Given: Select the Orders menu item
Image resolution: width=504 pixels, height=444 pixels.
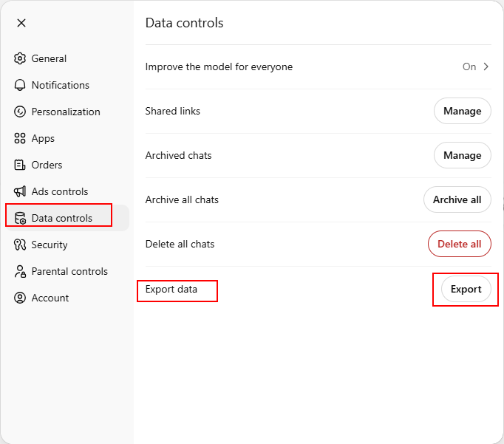Looking at the screenshot, I should pyautogui.click(x=67, y=165).
